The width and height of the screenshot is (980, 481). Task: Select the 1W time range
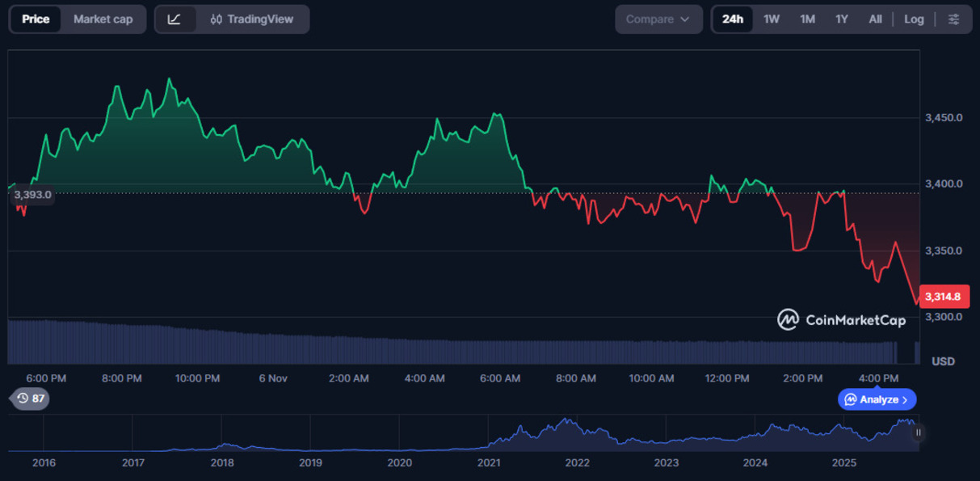(x=772, y=19)
